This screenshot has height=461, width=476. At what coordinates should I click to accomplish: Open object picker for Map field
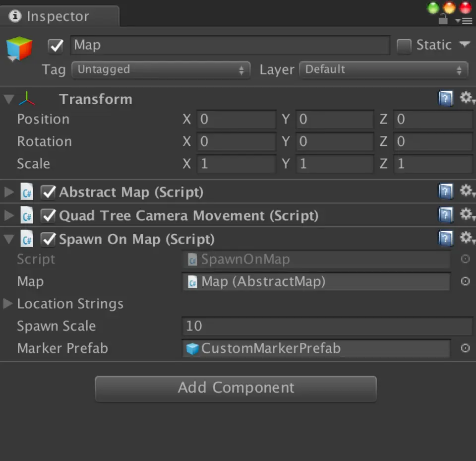pos(465,281)
